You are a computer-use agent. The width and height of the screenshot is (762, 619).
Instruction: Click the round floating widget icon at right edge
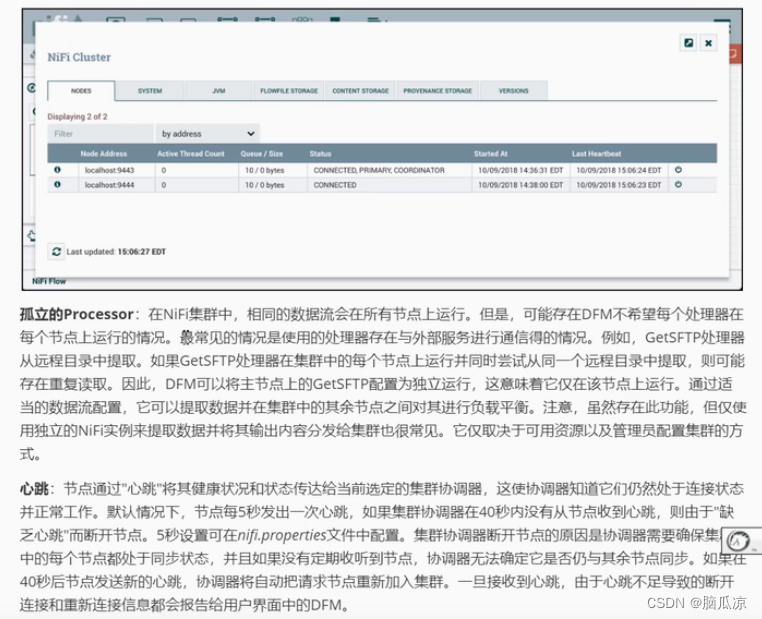click(738, 540)
